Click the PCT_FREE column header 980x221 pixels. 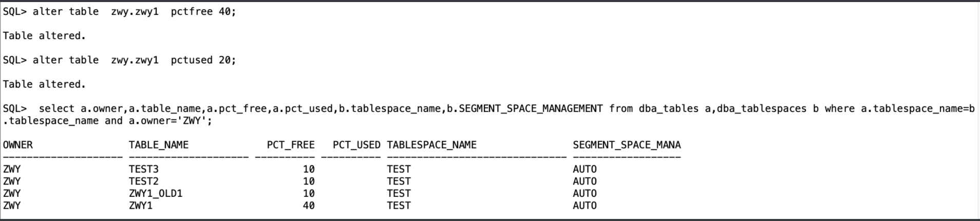(291, 145)
